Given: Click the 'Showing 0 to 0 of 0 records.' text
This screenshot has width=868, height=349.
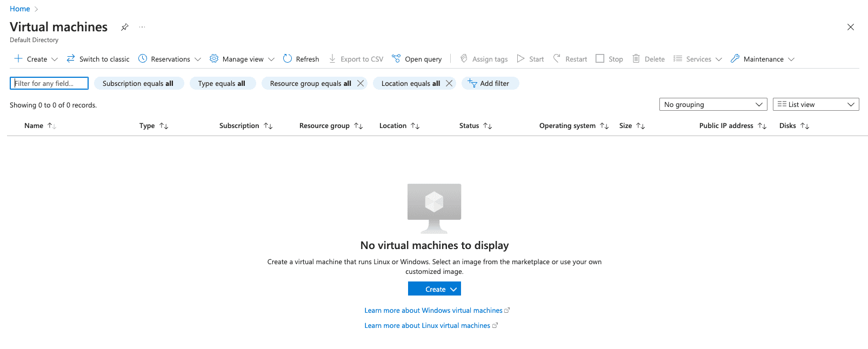Looking at the screenshot, I should (53, 105).
